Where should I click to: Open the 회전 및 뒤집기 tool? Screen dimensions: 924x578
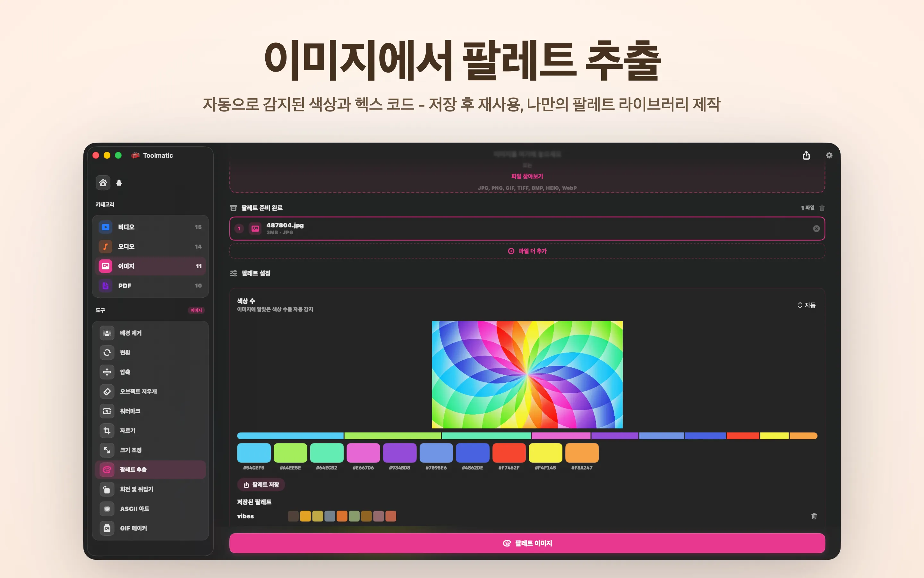[x=150, y=489]
